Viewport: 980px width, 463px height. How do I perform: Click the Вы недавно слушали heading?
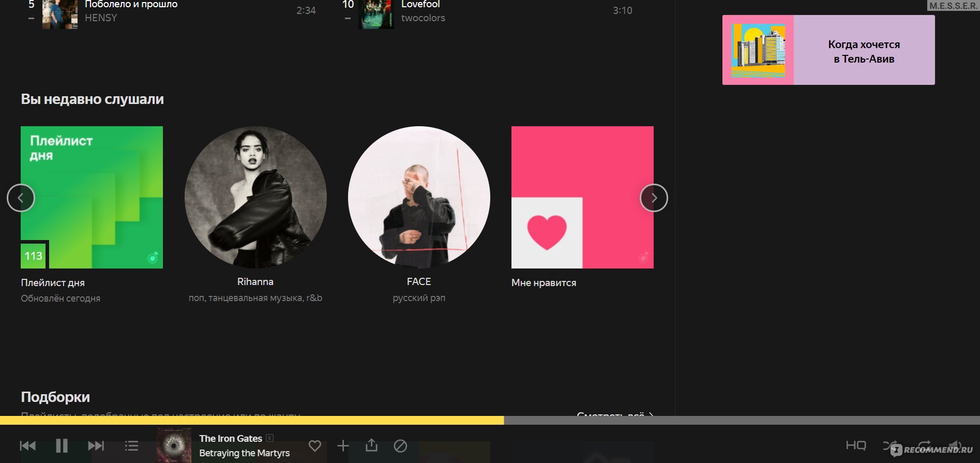[x=92, y=99]
